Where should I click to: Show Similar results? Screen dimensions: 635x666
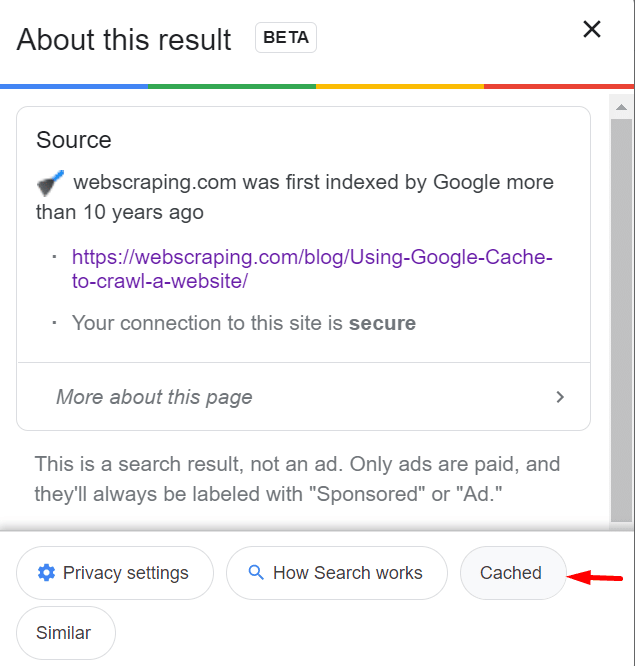coord(64,633)
